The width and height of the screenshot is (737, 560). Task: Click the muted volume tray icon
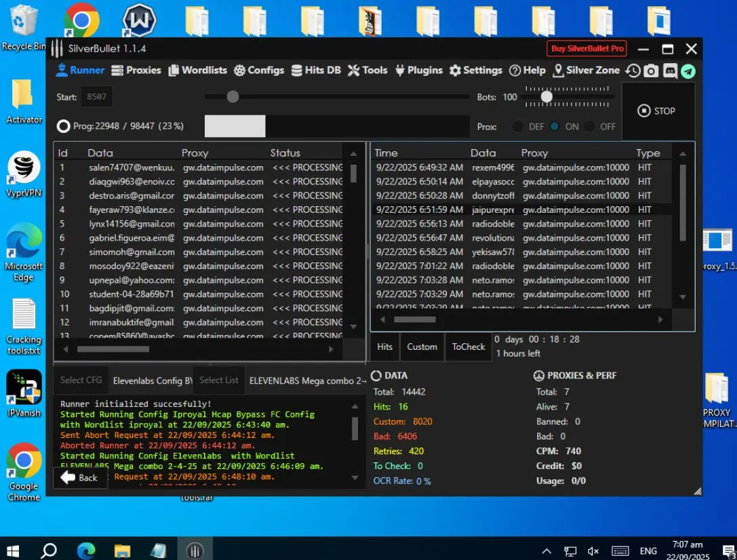593,551
